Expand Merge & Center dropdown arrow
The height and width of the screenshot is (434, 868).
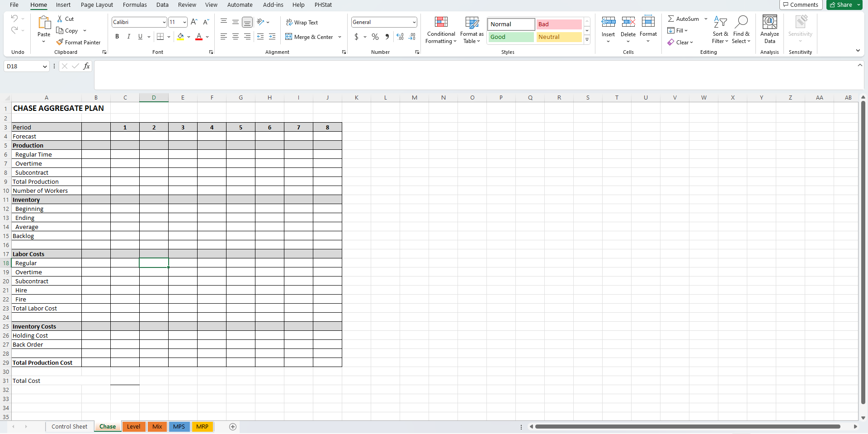click(x=340, y=37)
